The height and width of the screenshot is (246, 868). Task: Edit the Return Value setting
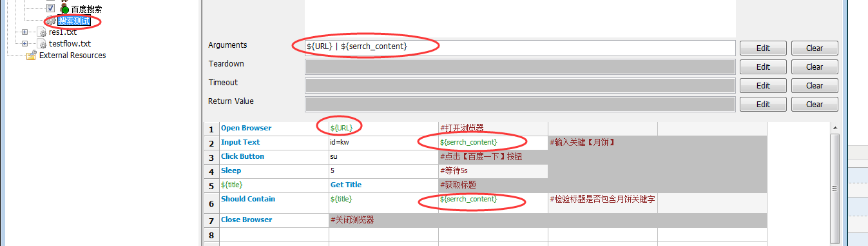pyautogui.click(x=763, y=104)
